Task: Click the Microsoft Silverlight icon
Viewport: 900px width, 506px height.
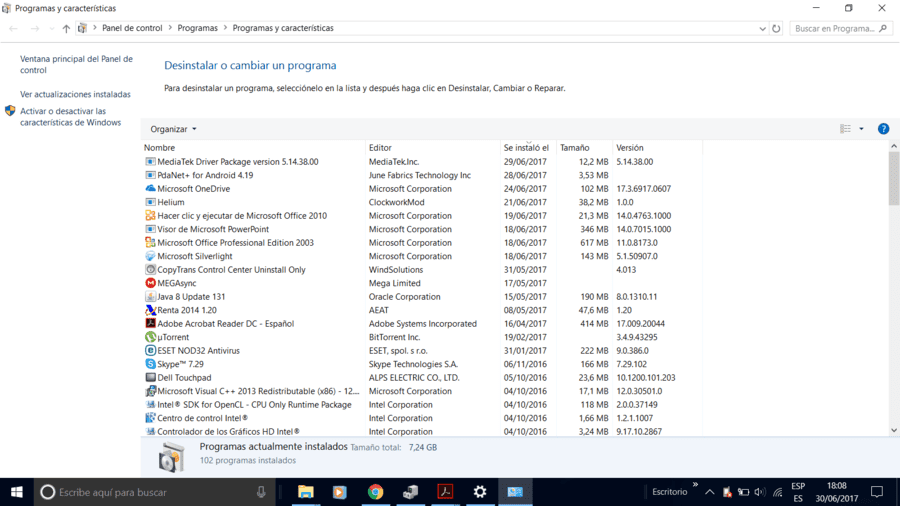Action: (x=150, y=256)
